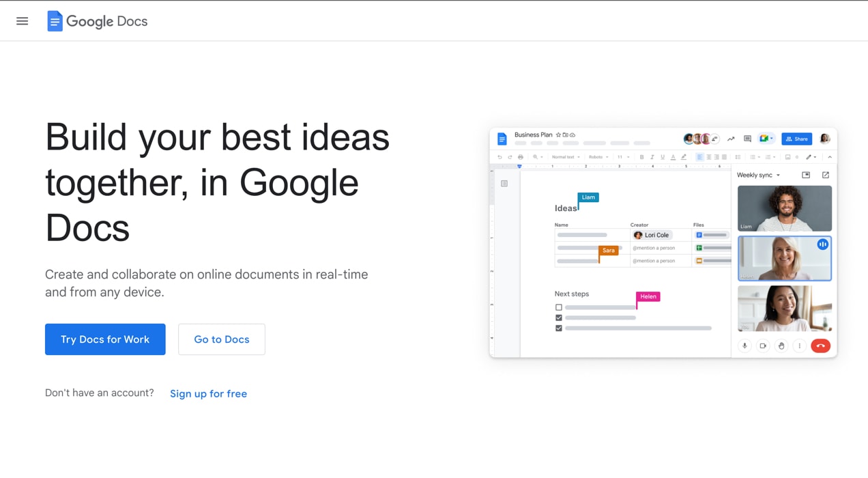Click the picture-in-picture icon beside Weekly sync
Viewport: 868px width, 478px height.
coord(806,175)
